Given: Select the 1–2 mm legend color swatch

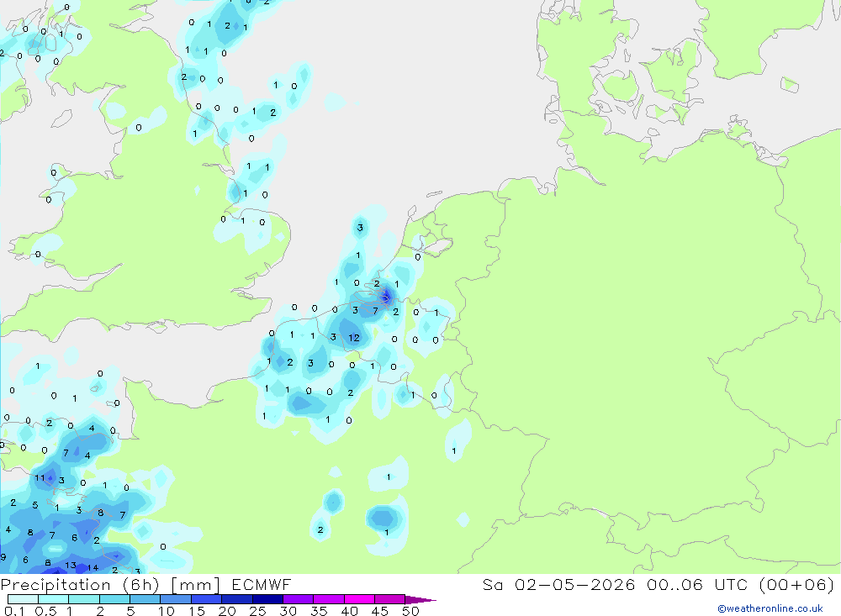Looking at the screenshot, I should click(84, 599).
